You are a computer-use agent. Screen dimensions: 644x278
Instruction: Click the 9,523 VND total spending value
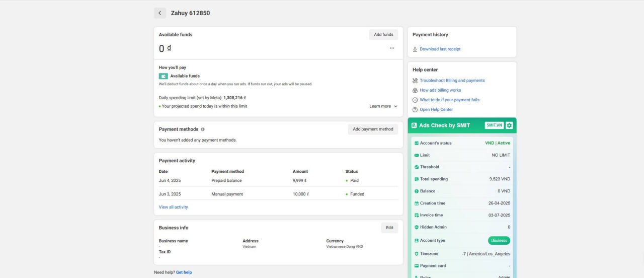[500, 179]
